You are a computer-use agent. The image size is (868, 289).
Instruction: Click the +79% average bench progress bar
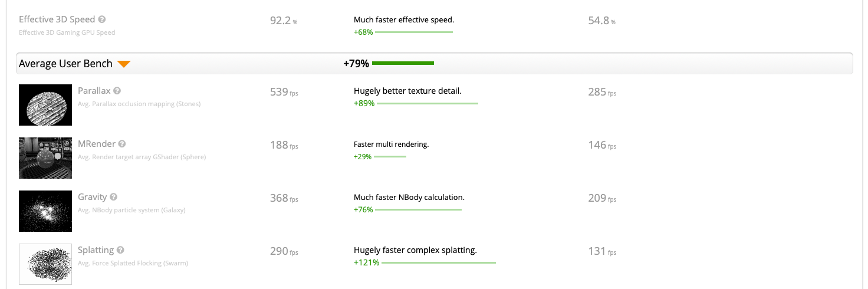pyautogui.click(x=403, y=63)
